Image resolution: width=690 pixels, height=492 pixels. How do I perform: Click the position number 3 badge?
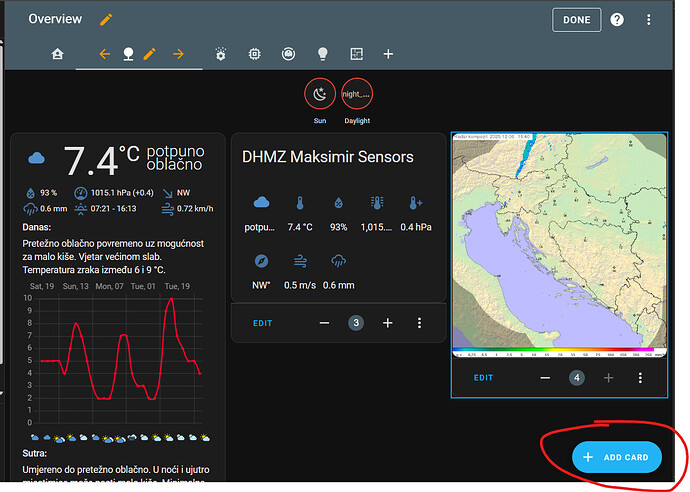(356, 323)
